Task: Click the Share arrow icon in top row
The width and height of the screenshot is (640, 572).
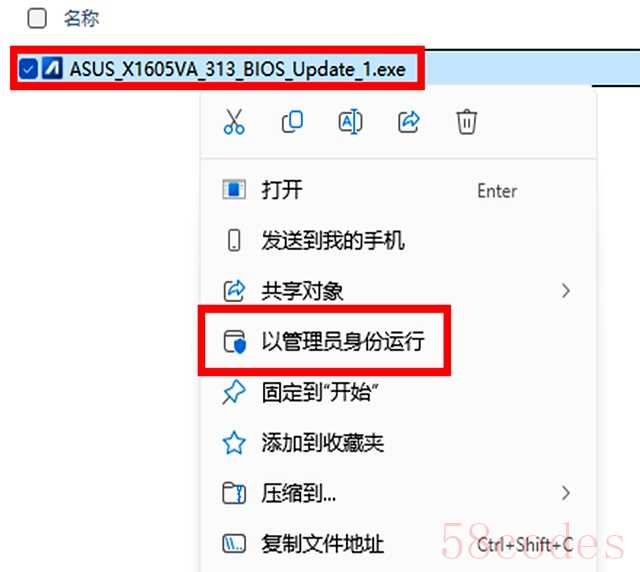Action: tap(409, 122)
